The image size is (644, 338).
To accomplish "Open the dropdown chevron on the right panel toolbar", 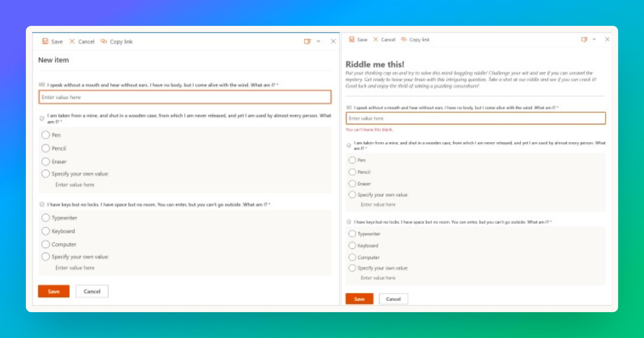I will pos(594,39).
